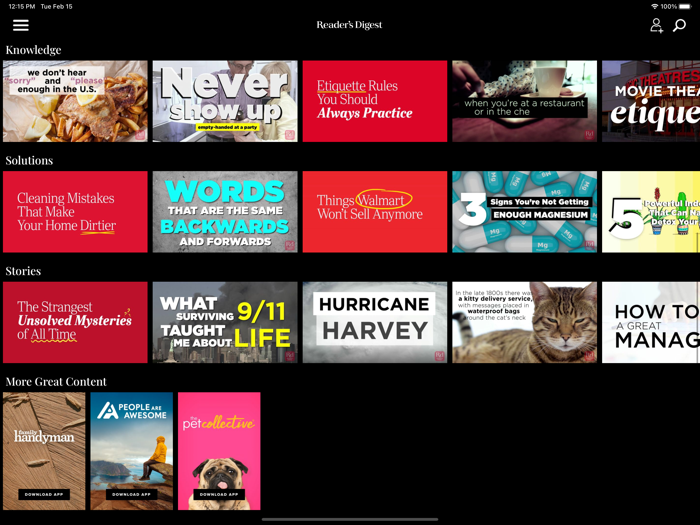Viewport: 700px width, 525px height.
Task: Tap the Reader's Digest title logo
Action: click(349, 25)
